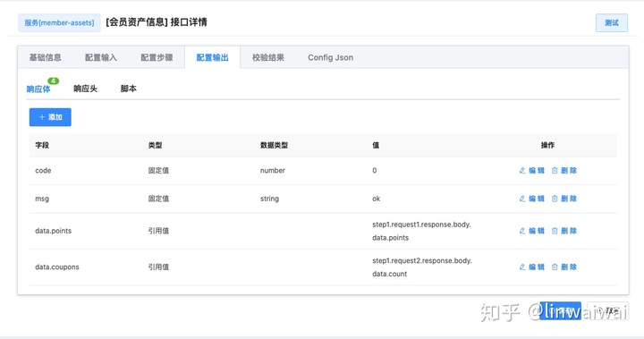The image size is (644, 339).
Task: Switch to the 基础信息 tab
Action: click(46, 57)
